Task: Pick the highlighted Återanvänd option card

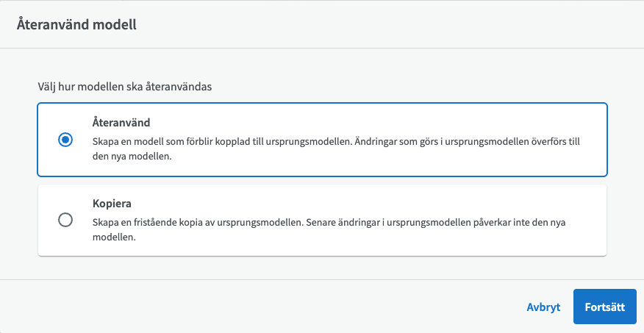Action: [322, 140]
